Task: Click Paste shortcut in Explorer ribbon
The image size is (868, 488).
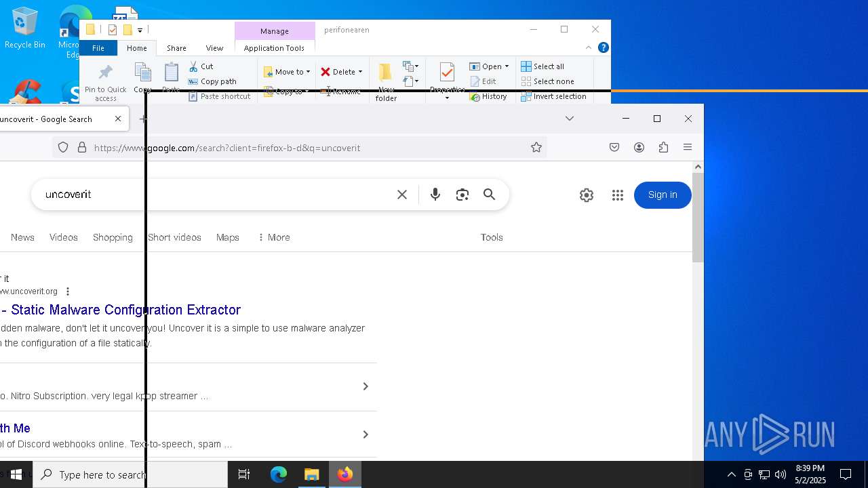Action: pyautogui.click(x=219, y=96)
